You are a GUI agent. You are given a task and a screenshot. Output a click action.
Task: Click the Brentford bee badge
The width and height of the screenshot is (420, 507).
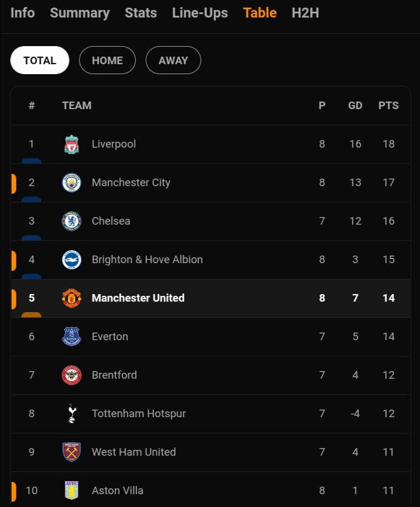click(x=71, y=375)
